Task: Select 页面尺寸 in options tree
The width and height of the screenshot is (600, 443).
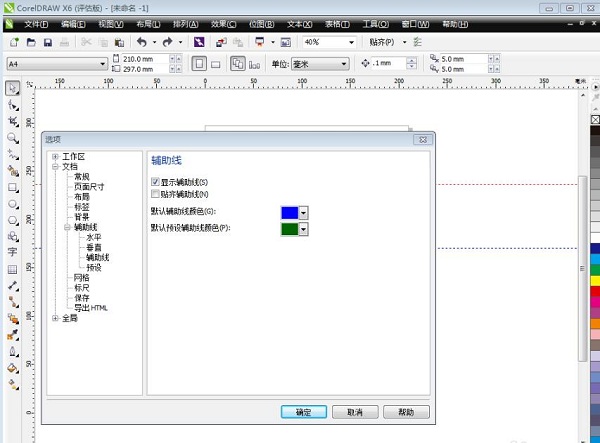Action: (x=89, y=187)
